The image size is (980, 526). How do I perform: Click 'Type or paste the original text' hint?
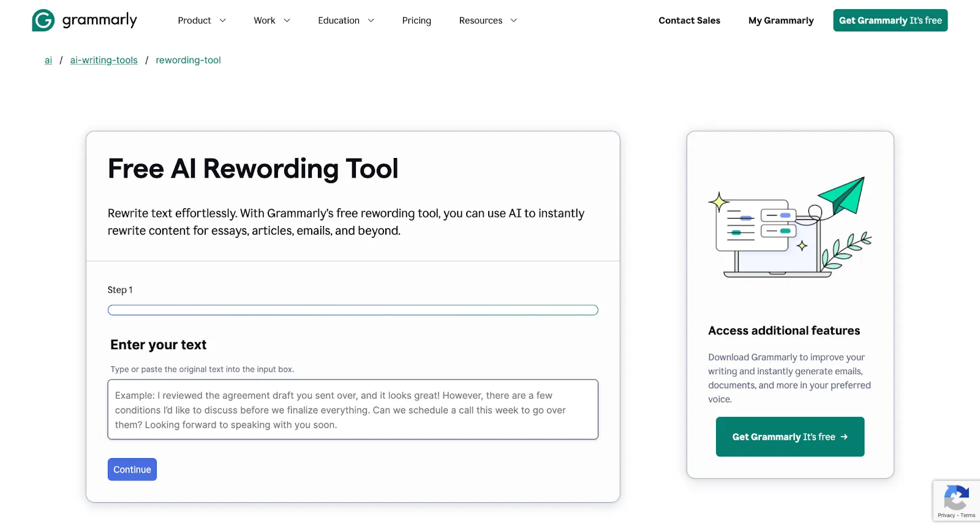click(x=202, y=369)
